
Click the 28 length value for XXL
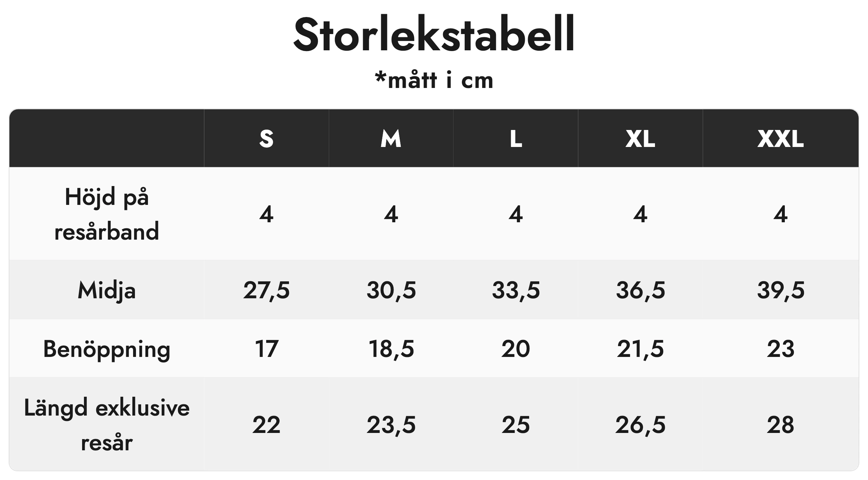[780, 425]
